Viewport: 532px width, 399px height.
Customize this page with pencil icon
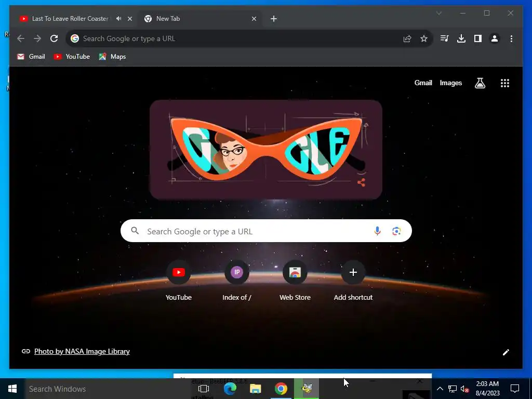pyautogui.click(x=506, y=352)
